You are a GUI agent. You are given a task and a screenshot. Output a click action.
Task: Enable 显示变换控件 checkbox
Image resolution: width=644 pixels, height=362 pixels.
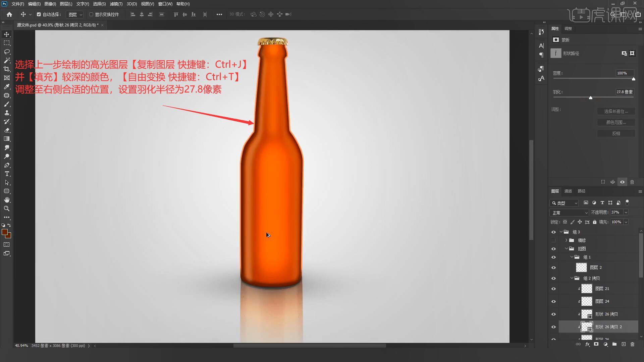91,14
